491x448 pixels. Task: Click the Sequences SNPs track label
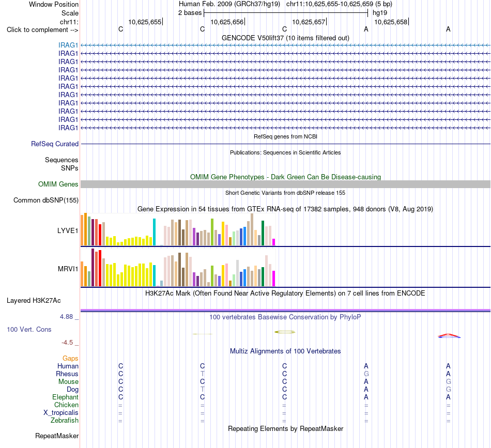tap(62, 164)
